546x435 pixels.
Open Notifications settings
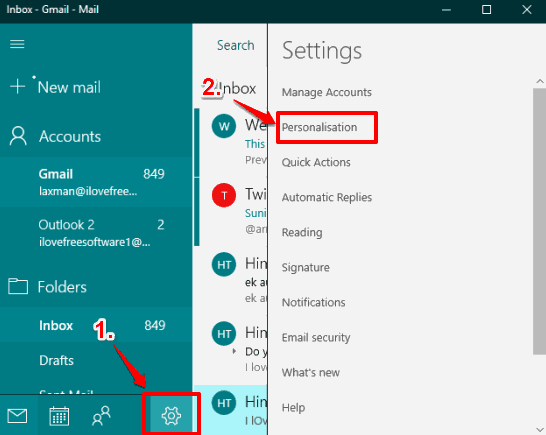pyautogui.click(x=313, y=302)
